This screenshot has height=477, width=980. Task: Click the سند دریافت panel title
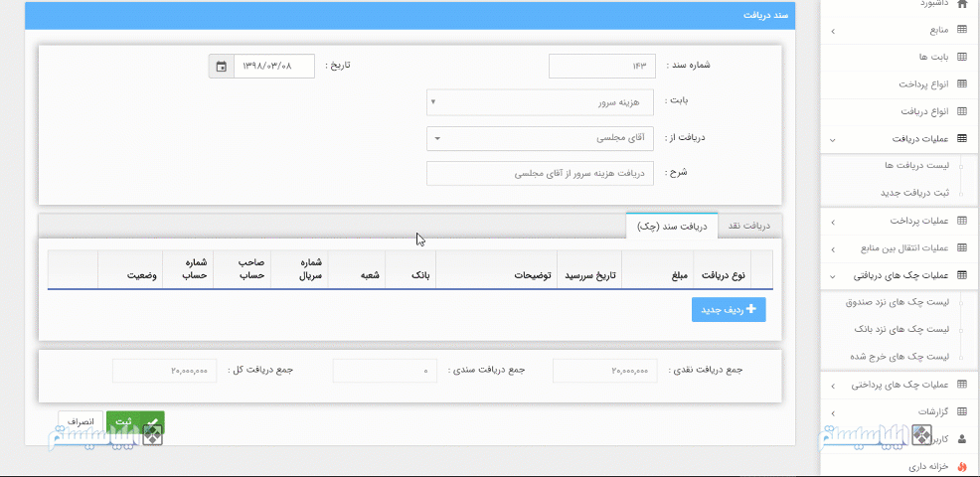pos(765,16)
